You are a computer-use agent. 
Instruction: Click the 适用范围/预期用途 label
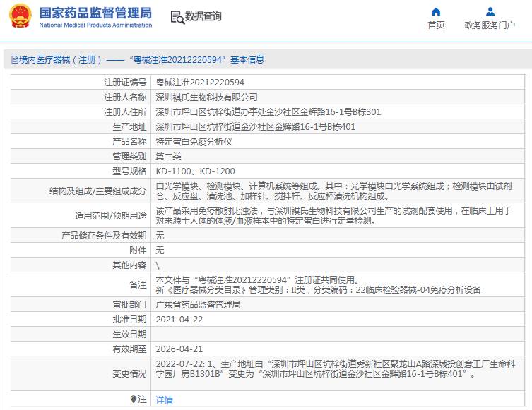[111, 216]
